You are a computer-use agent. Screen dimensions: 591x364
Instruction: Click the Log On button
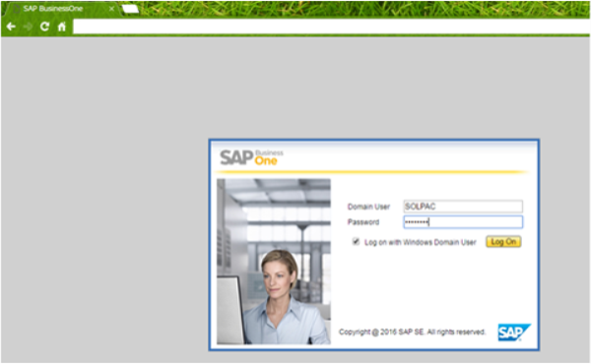(503, 242)
